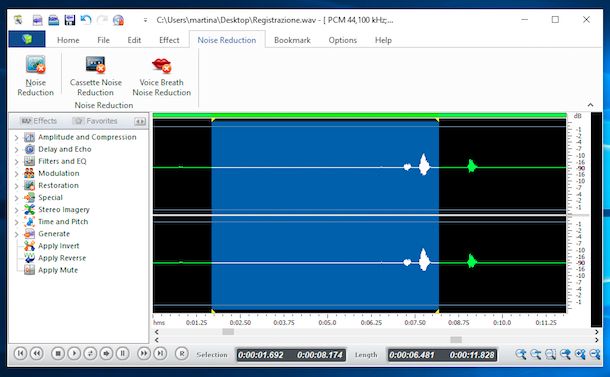
Task: Click the lower horizontal zoom scrollbar thumb
Action: pyautogui.click(x=456, y=340)
